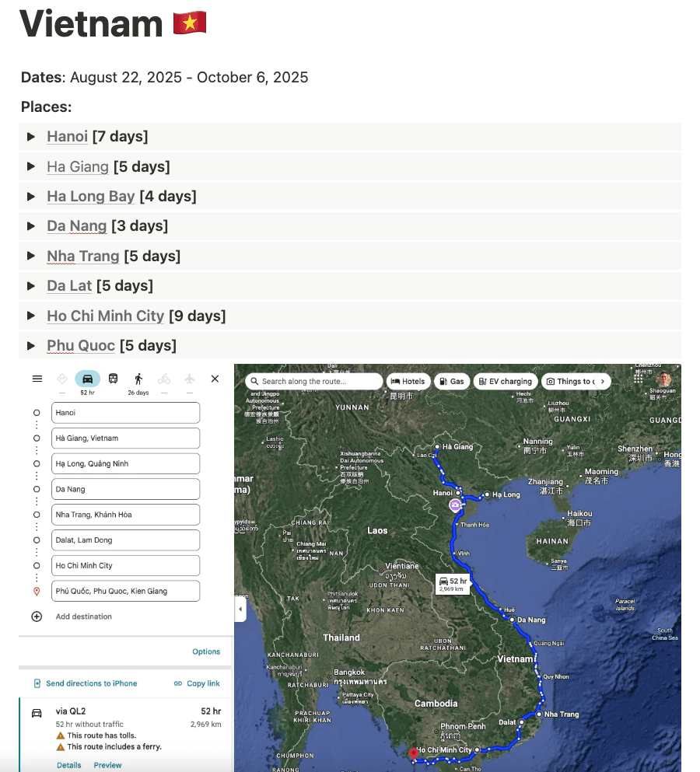
Task: Expand the Ha Long Bay toggle
Action: (x=31, y=197)
